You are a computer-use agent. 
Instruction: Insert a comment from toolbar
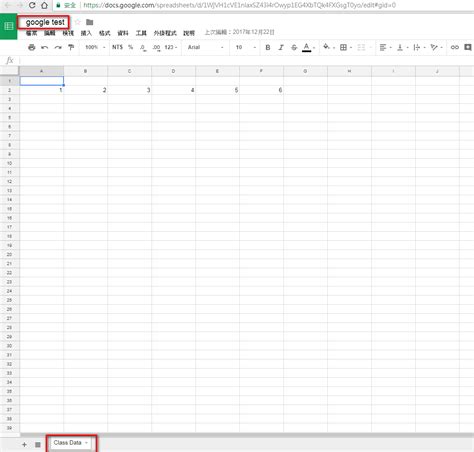coord(468,47)
